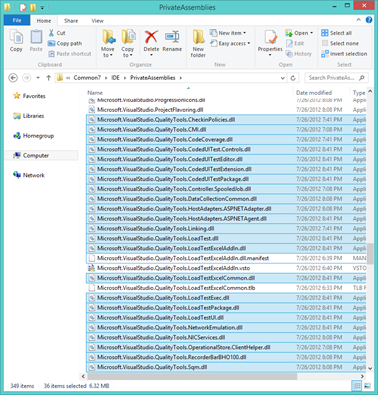Click the Rename icon
The height and width of the screenshot is (395, 378).
(x=172, y=41)
